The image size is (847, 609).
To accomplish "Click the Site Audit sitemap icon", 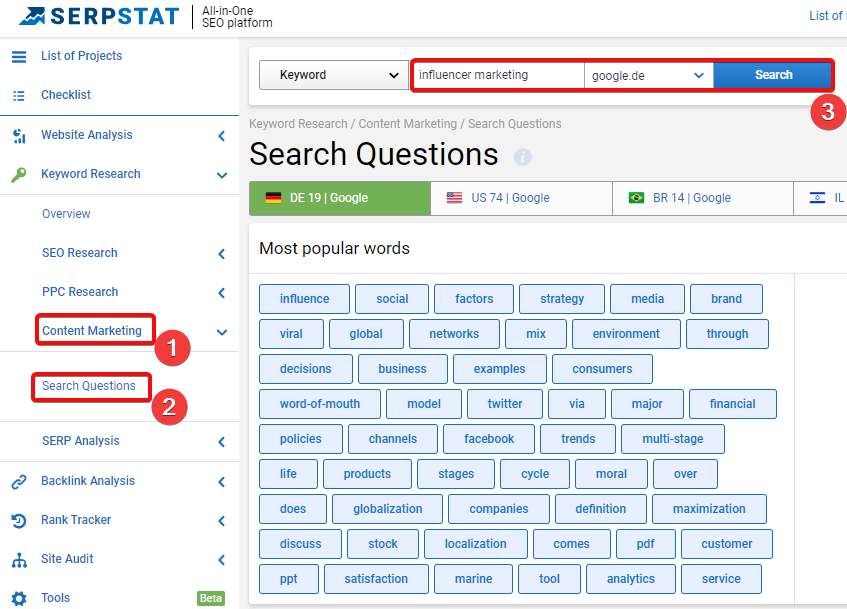I will pos(19,560).
